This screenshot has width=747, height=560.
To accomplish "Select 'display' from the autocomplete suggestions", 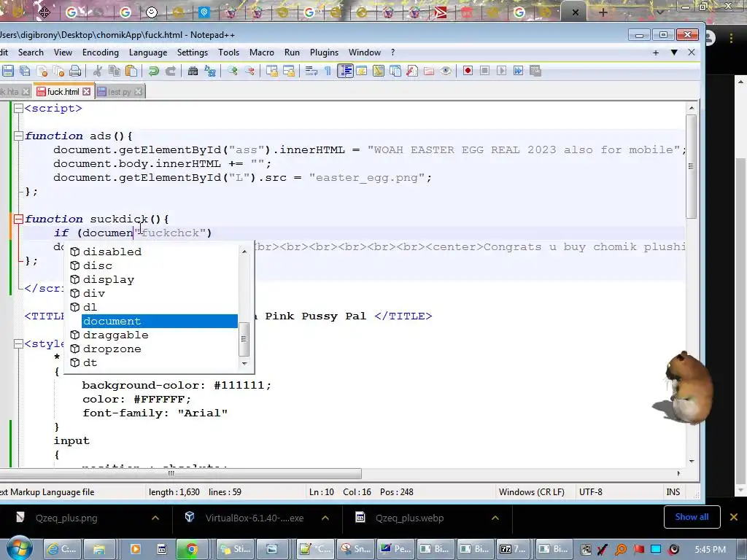I will 109,279.
